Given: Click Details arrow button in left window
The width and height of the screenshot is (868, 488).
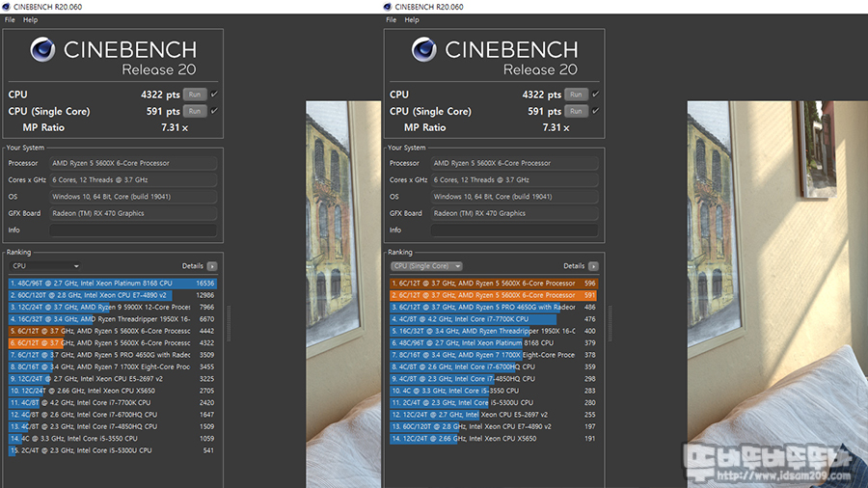Looking at the screenshot, I should 212,266.
